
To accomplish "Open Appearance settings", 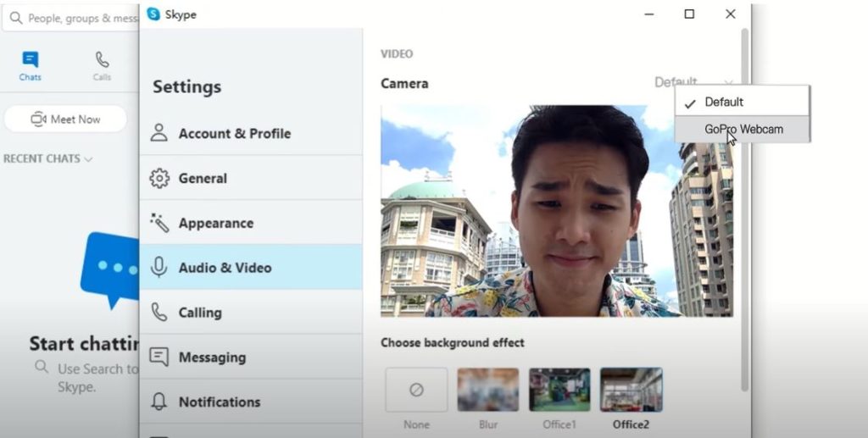I will 251,223.
